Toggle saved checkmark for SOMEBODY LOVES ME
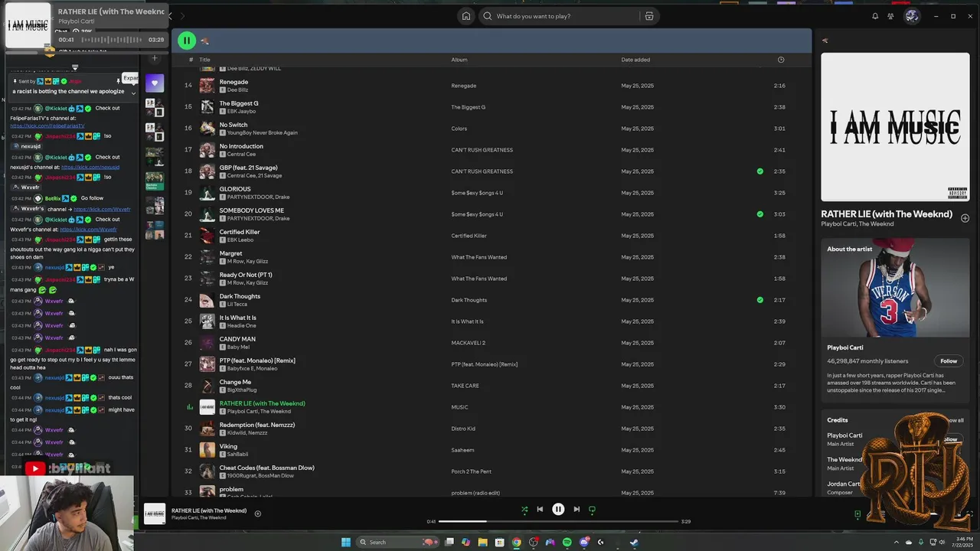 [x=759, y=214]
